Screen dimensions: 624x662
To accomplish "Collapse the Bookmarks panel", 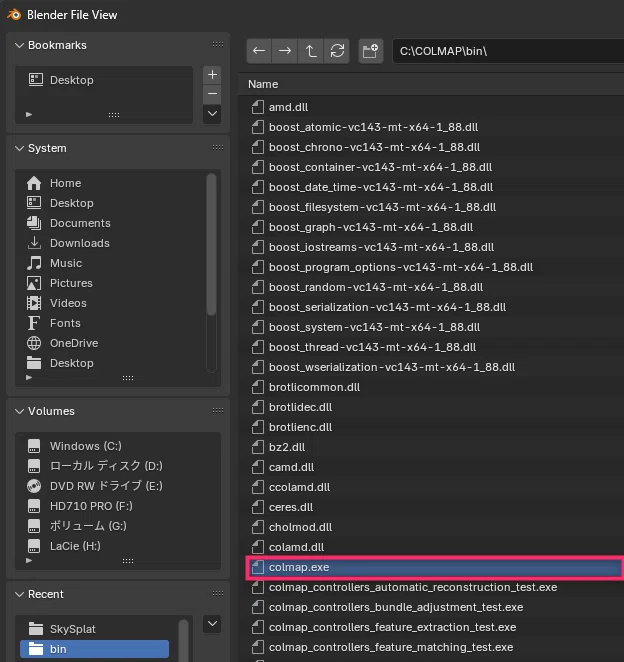I will [x=19, y=45].
